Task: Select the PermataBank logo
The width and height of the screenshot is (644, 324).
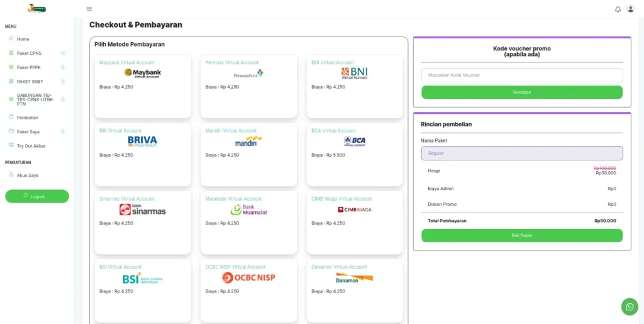Action: pos(248,74)
